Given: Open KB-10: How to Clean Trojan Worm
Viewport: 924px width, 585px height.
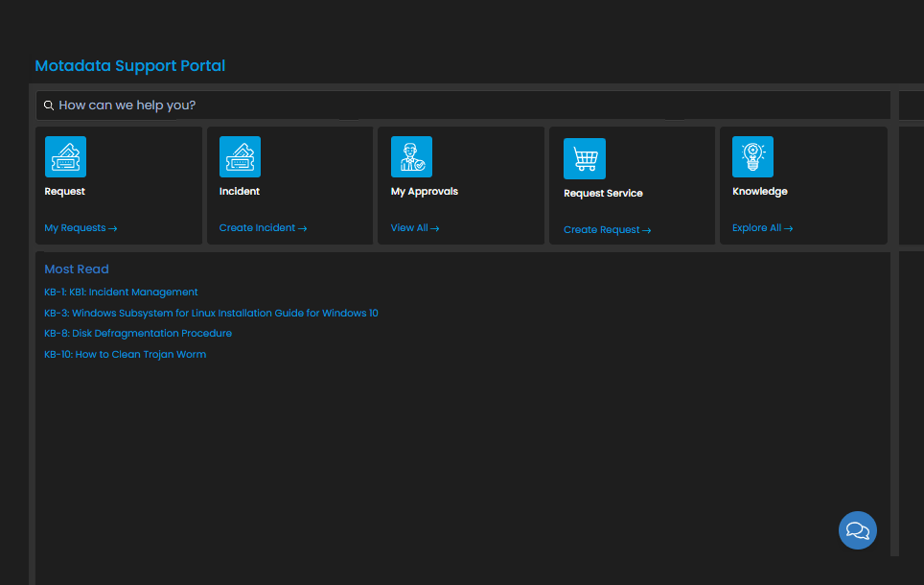Looking at the screenshot, I should click(x=125, y=355).
